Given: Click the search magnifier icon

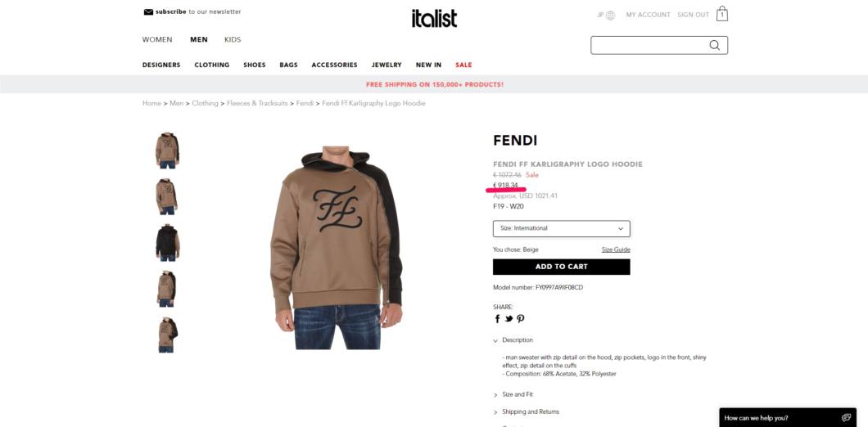Looking at the screenshot, I should [715, 45].
